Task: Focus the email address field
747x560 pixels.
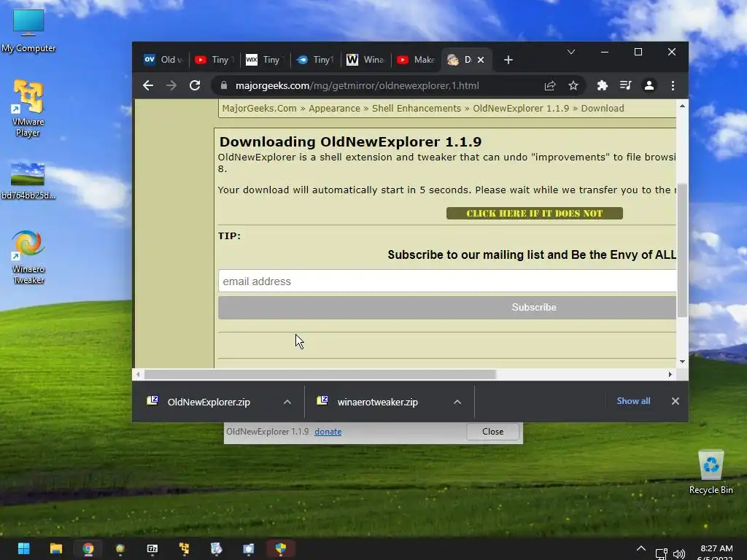Action: pyautogui.click(x=447, y=281)
